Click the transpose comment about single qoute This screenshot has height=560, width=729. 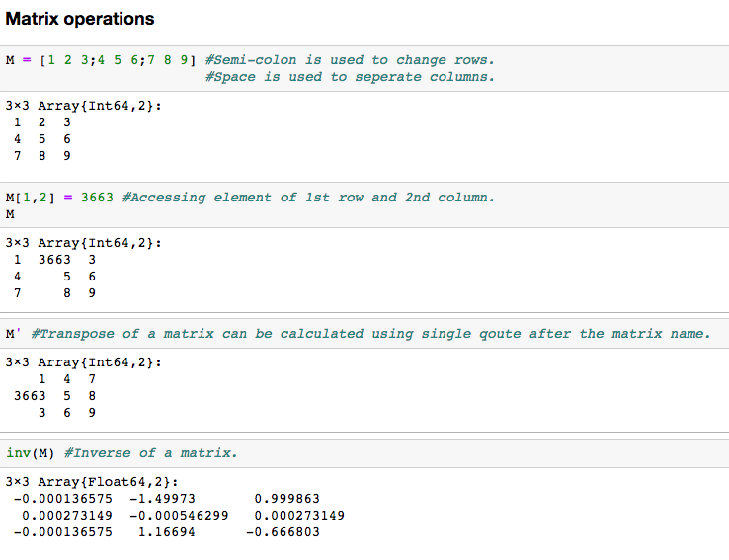click(x=370, y=334)
